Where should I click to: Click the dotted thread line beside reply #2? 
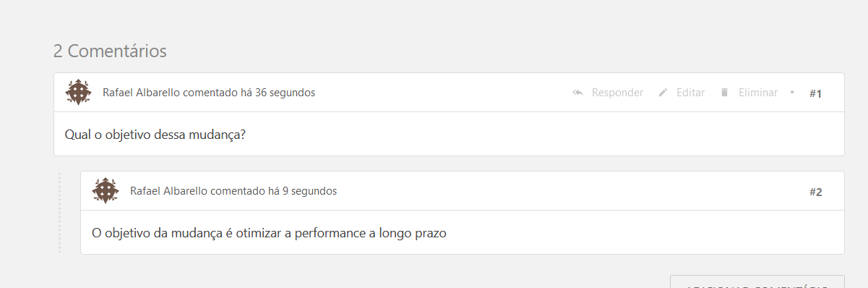point(59,213)
